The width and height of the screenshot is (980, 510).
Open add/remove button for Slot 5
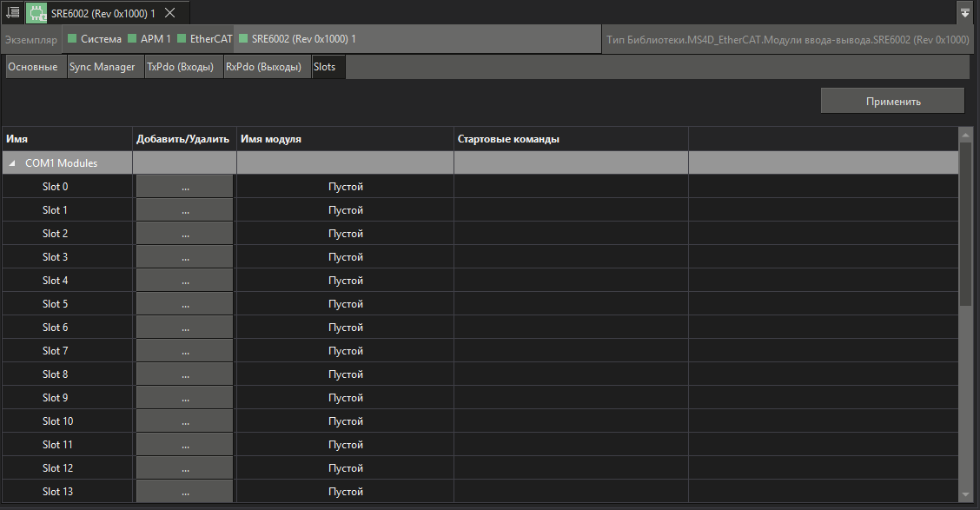point(185,304)
